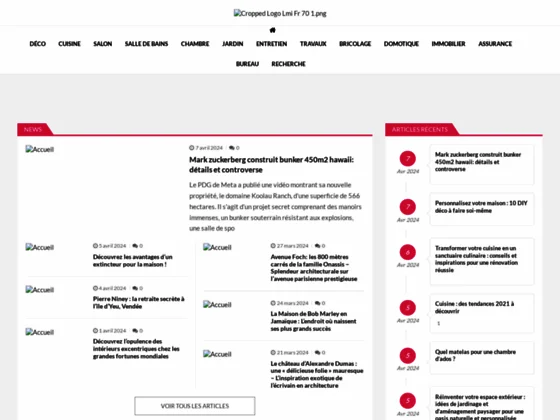Image resolution: width=560 pixels, height=420 pixels.
Task: Click thumbnail of the Zuckerberg featured article
Action: click(40, 149)
